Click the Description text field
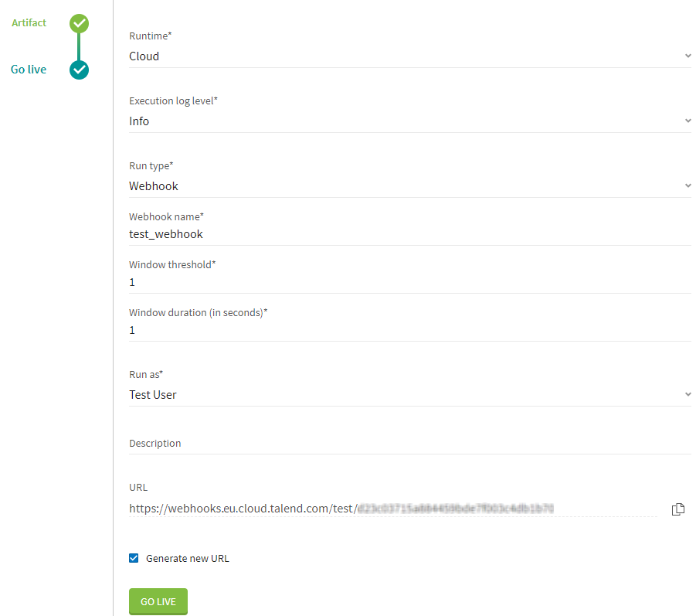Viewport: 696px width, 616px height. [x=409, y=444]
